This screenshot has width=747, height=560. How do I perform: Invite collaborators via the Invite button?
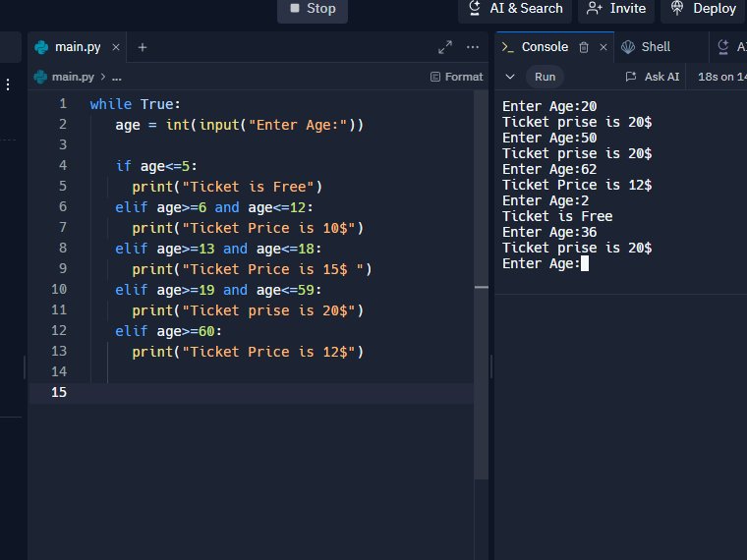point(616,9)
